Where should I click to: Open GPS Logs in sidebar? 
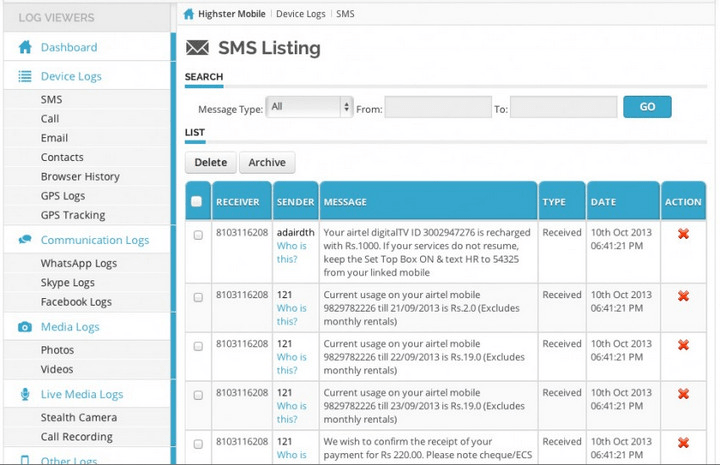(63, 196)
